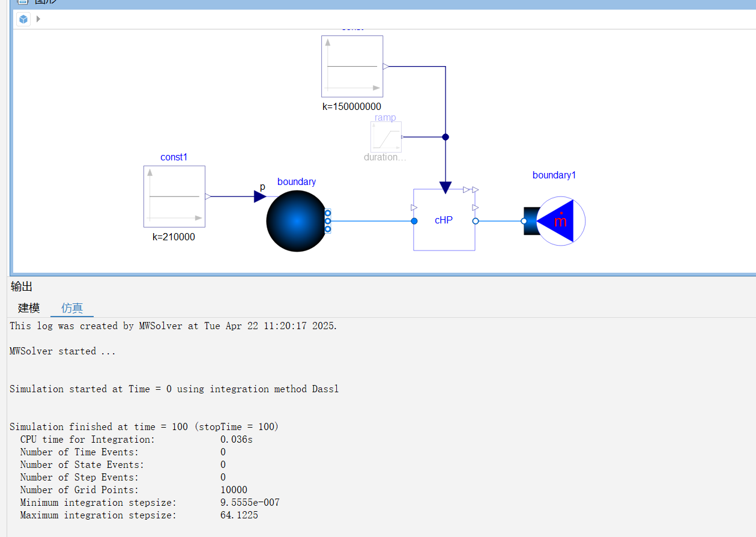
Task: Click the 'Simulation started at Time = 0' line
Action: pos(174,389)
